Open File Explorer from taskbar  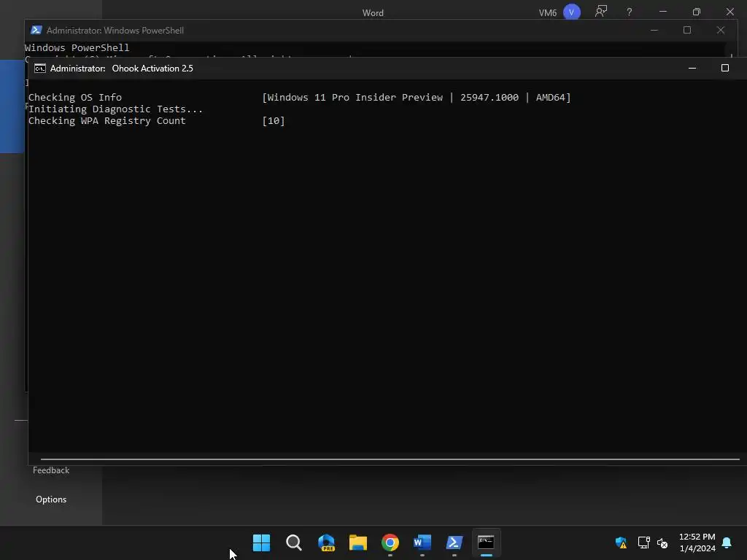[x=357, y=542]
